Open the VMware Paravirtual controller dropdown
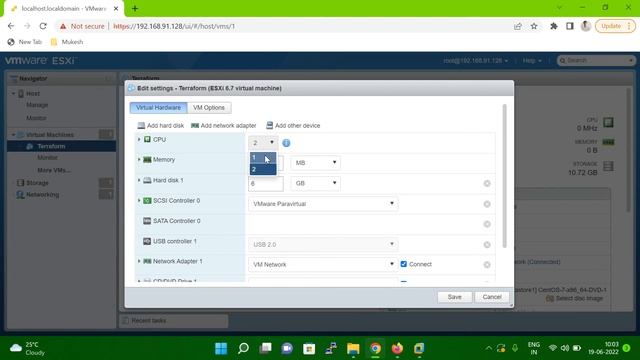 [x=323, y=203]
